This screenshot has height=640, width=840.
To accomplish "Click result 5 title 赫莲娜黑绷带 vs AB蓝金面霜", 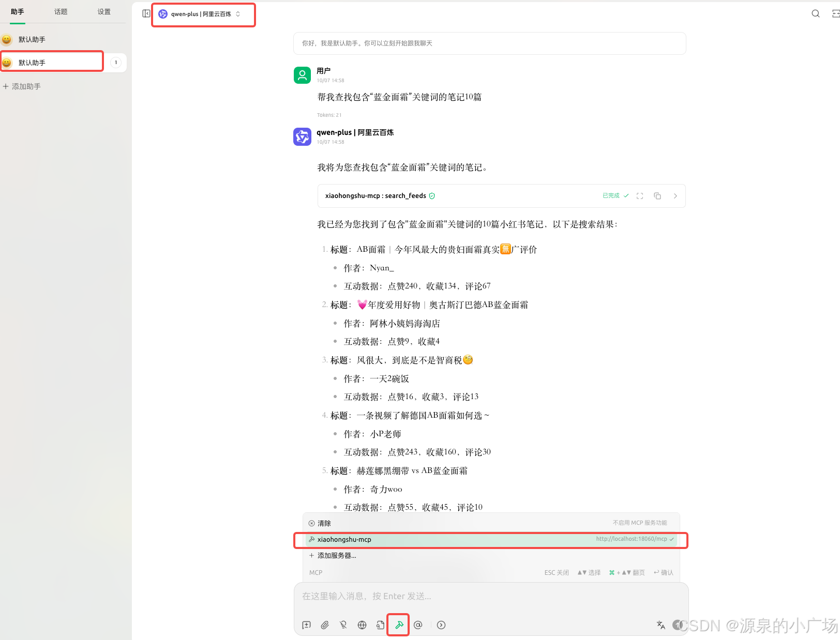I will [399, 471].
